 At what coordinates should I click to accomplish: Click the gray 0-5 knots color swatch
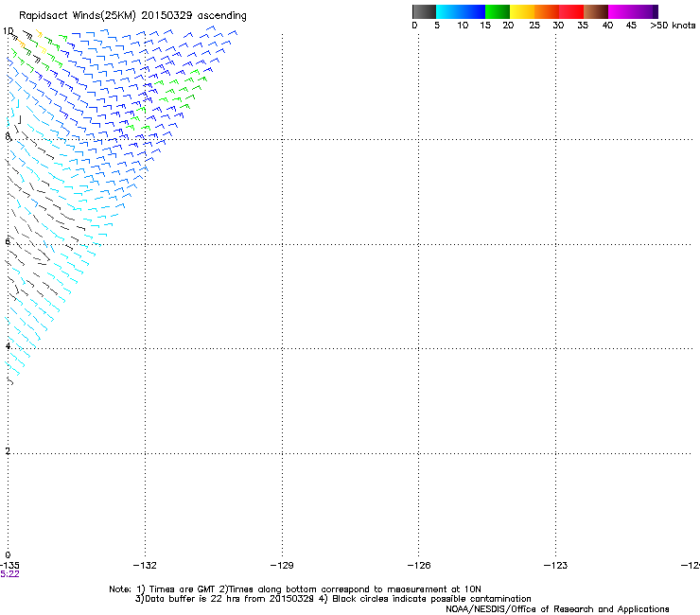425,11
